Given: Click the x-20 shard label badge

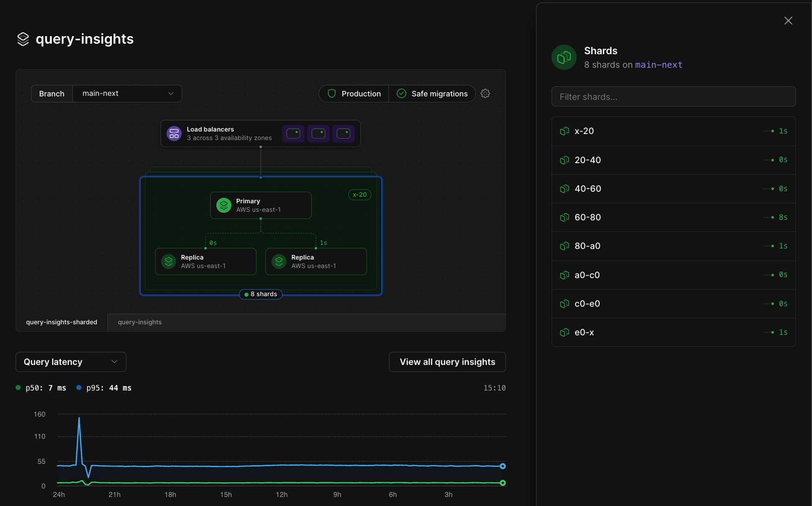Looking at the screenshot, I should (359, 195).
